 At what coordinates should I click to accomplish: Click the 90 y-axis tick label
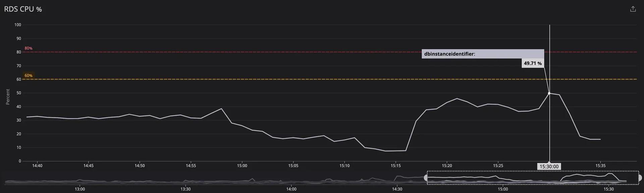(19, 39)
